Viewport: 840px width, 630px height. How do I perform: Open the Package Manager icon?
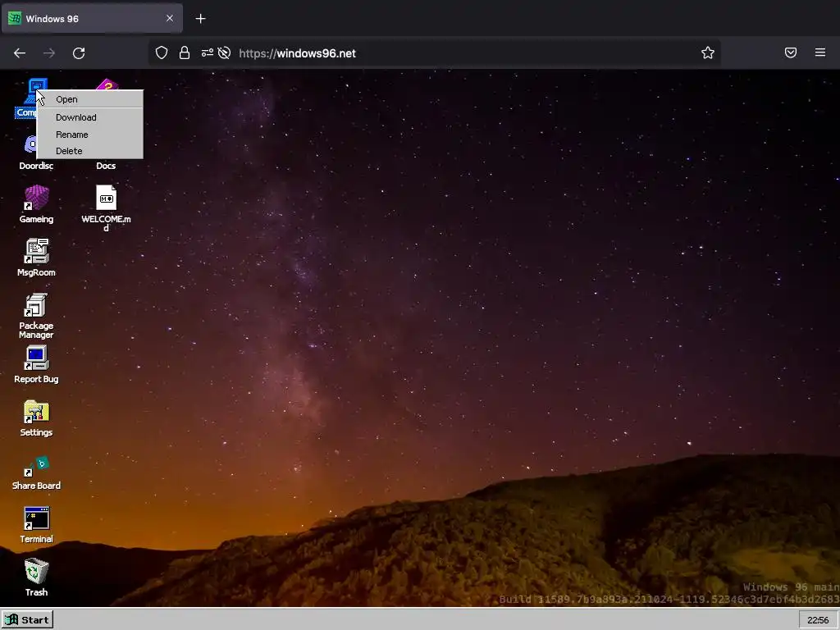point(36,315)
